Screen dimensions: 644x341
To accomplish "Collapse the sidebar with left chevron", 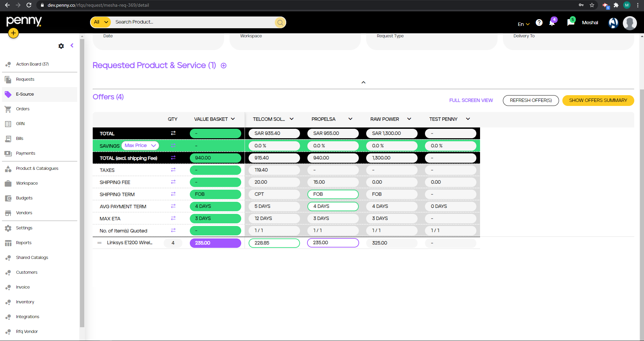I will pyautogui.click(x=72, y=45).
